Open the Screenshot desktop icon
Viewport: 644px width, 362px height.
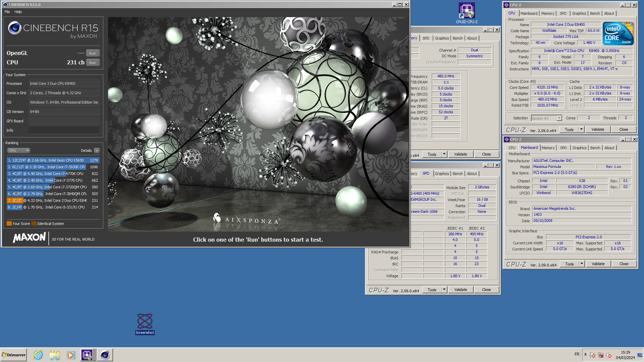coord(145,324)
